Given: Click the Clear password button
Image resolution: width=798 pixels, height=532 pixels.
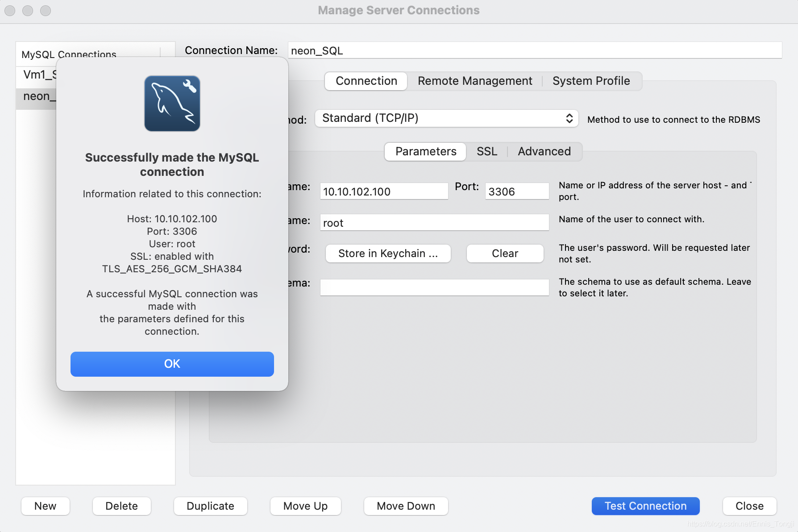Looking at the screenshot, I should tap(505, 254).
